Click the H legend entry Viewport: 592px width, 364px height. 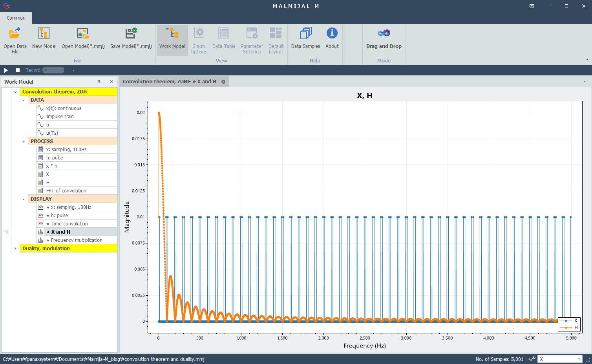point(568,327)
